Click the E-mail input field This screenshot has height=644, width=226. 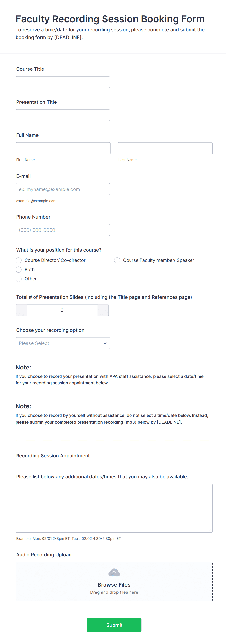(62, 189)
